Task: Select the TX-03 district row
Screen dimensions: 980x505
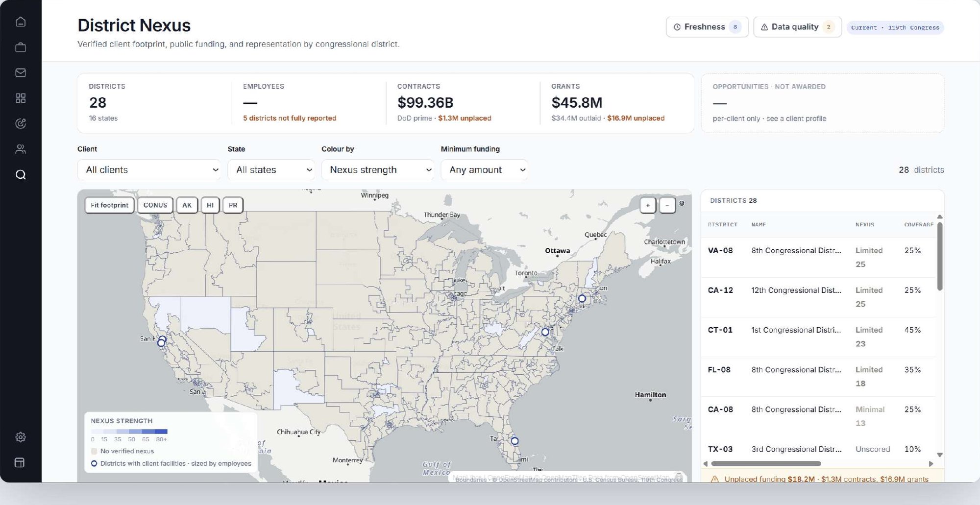Action: tap(818, 449)
